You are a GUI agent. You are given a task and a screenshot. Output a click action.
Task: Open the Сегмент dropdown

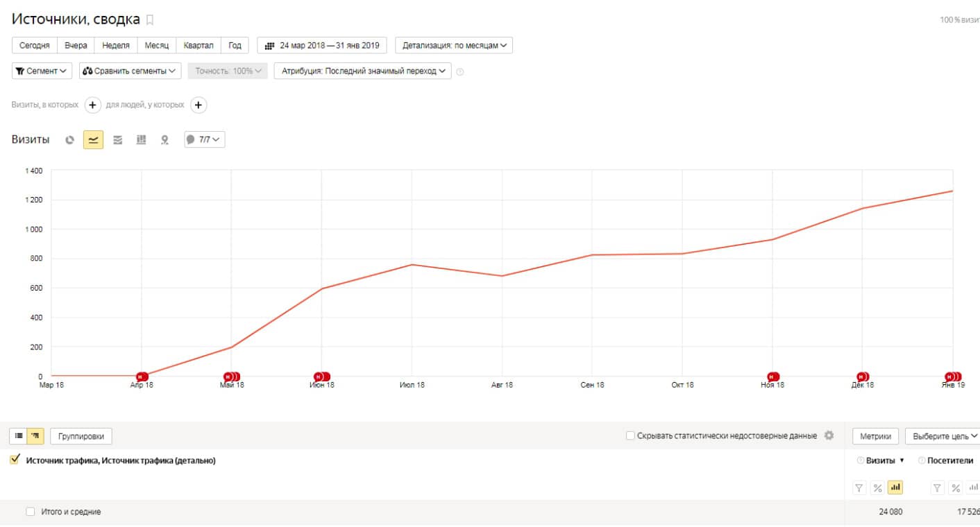(x=42, y=71)
